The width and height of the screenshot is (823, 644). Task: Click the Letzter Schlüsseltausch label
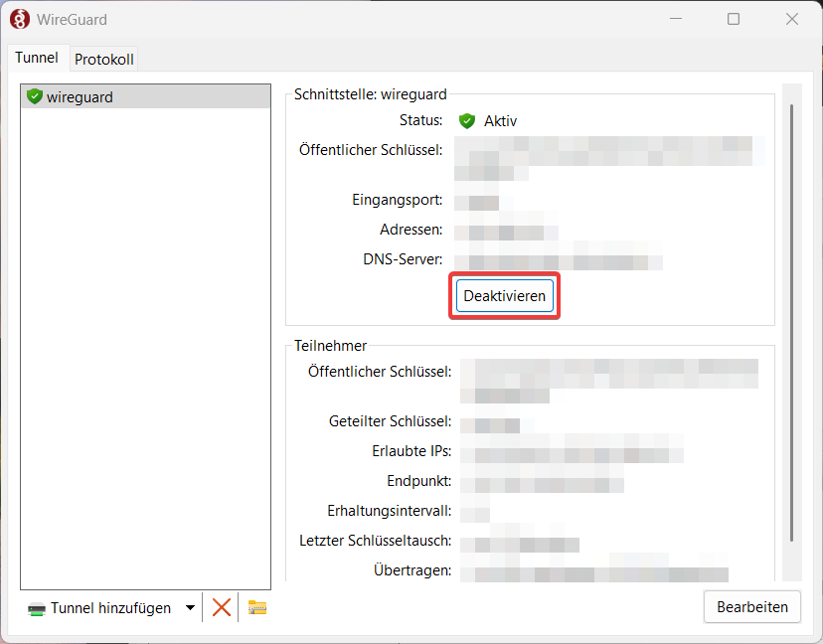[x=376, y=541]
